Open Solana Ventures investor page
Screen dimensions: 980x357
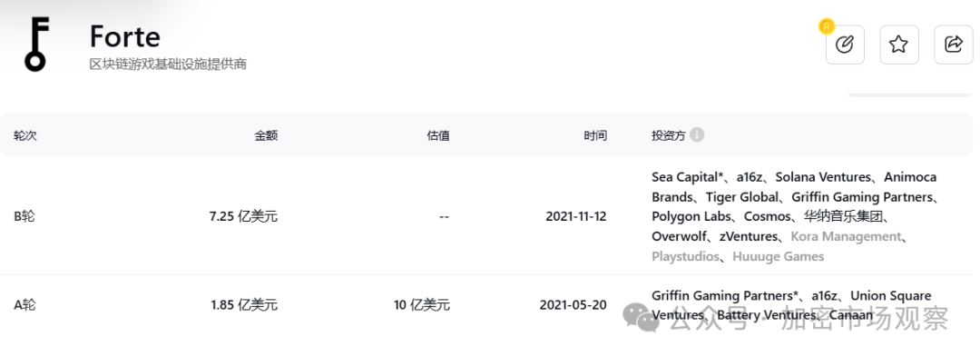[x=822, y=177]
